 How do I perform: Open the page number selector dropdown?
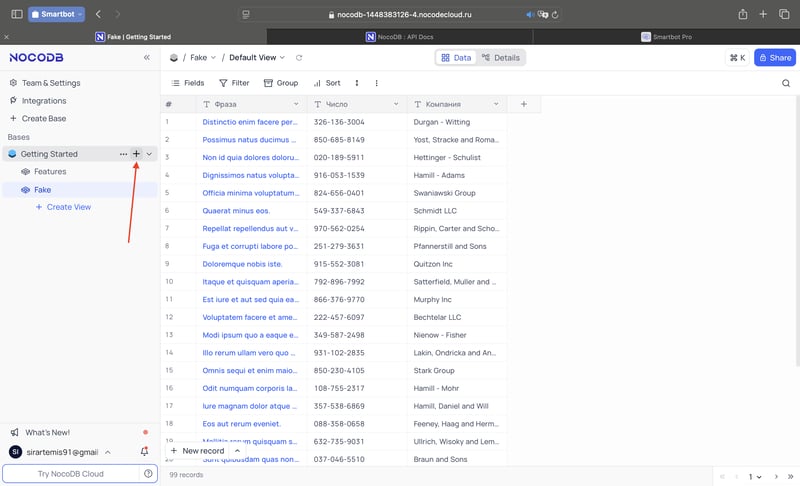click(755, 477)
